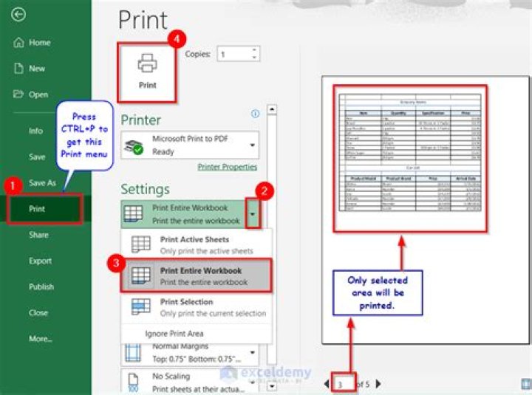Image resolution: width=532 pixels, height=395 pixels.
Task: Select the Print sidebar item
Action: coord(46,209)
